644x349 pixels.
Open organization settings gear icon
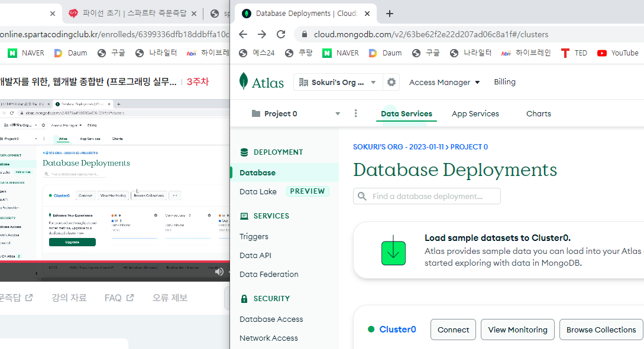pyautogui.click(x=391, y=82)
